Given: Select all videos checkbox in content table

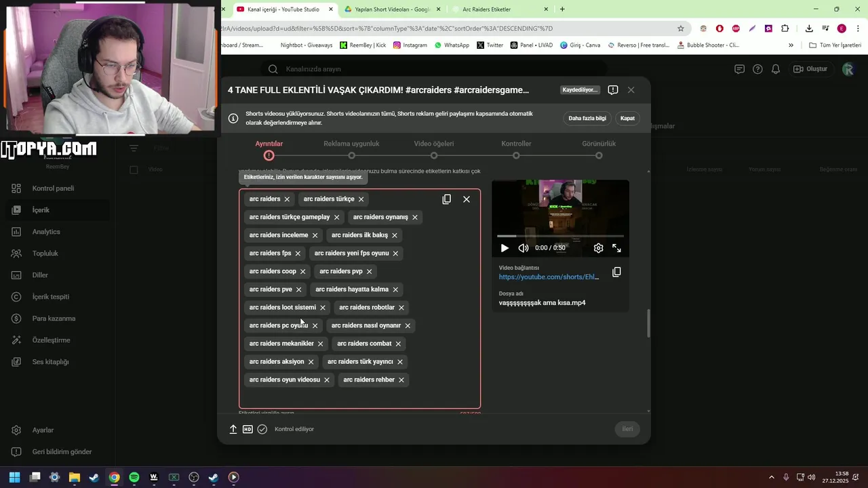Looking at the screenshot, I should [x=134, y=169].
